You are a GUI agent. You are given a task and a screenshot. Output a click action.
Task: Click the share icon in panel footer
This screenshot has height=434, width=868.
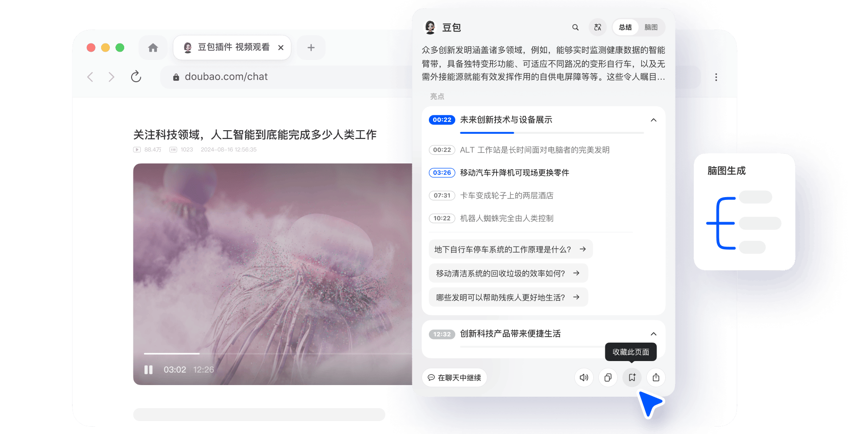(656, 377)
